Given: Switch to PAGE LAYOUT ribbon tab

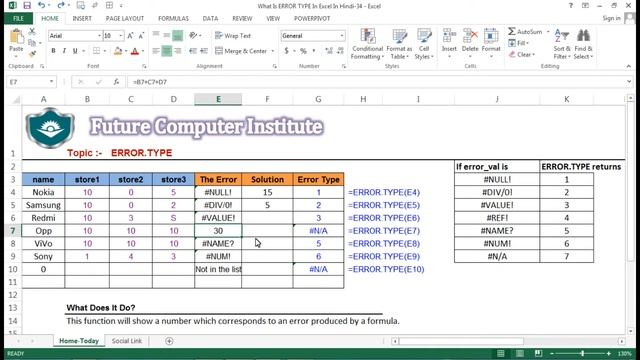Looking at the screenshot, I should point(125,18).
